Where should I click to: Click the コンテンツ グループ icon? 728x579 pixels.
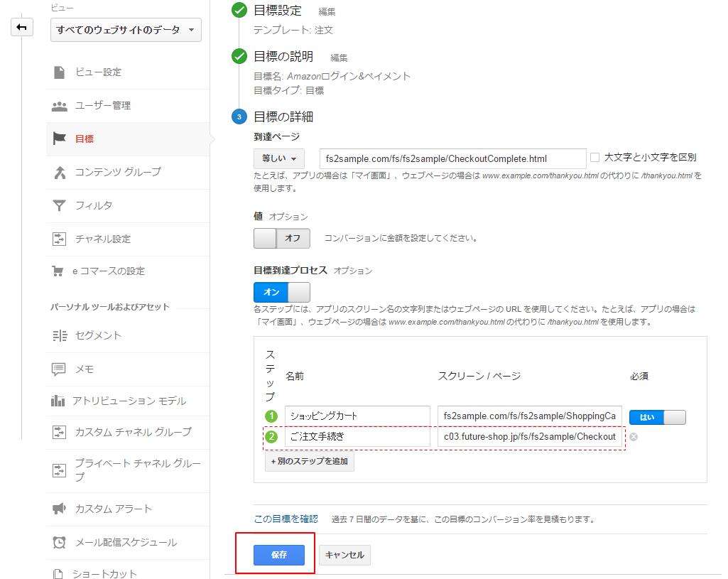pos(60,173)
